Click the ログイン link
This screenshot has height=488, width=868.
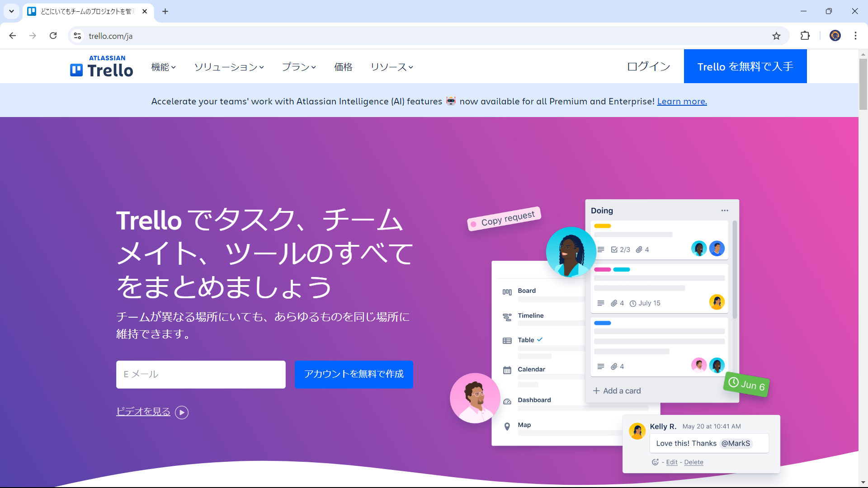648,66
